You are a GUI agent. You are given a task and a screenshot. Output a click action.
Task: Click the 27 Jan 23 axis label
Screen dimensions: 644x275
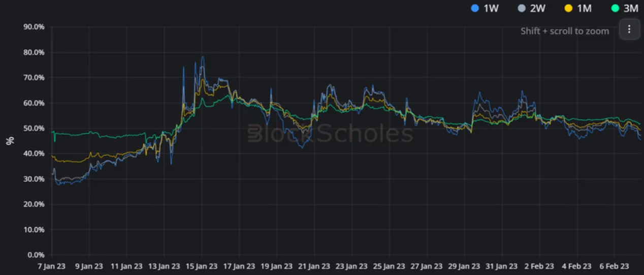[427, 266]
